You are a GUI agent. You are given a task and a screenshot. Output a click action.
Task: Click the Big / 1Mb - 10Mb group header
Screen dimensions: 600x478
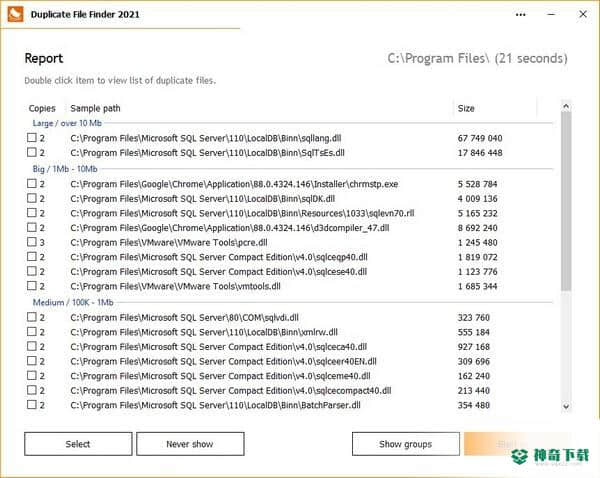[x=65, y=169]
